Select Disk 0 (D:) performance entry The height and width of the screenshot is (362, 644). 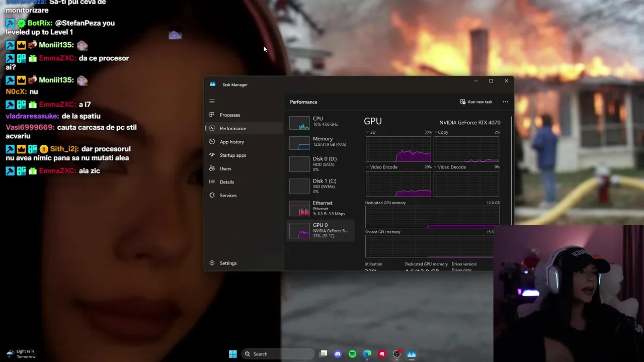tap(320, 164)
